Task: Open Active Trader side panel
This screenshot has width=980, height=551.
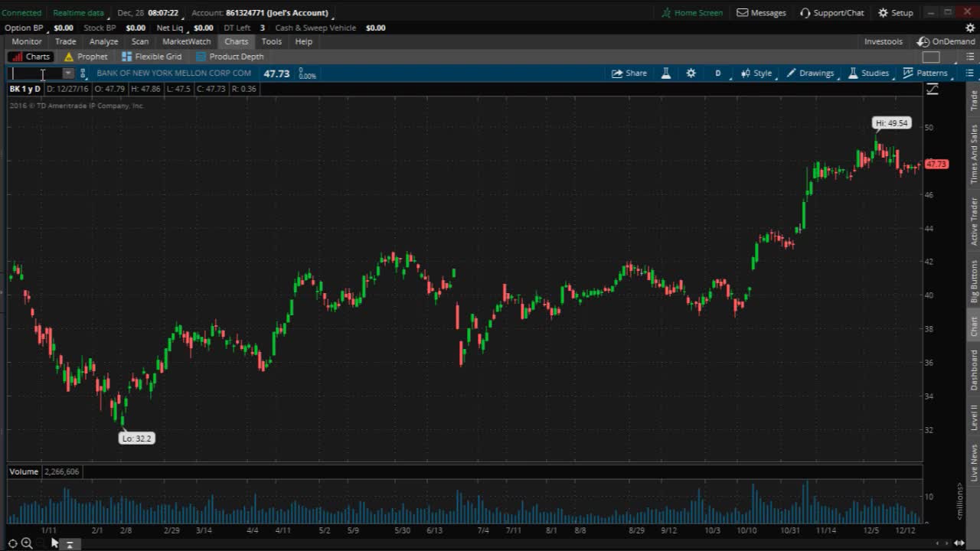Action: (974, 221)
